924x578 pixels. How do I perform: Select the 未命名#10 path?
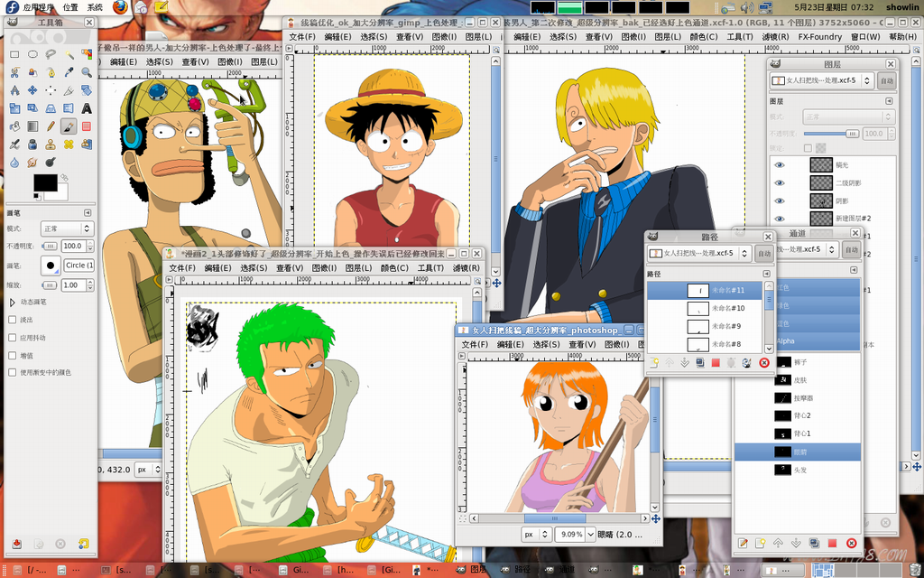[x=705, y=308]
